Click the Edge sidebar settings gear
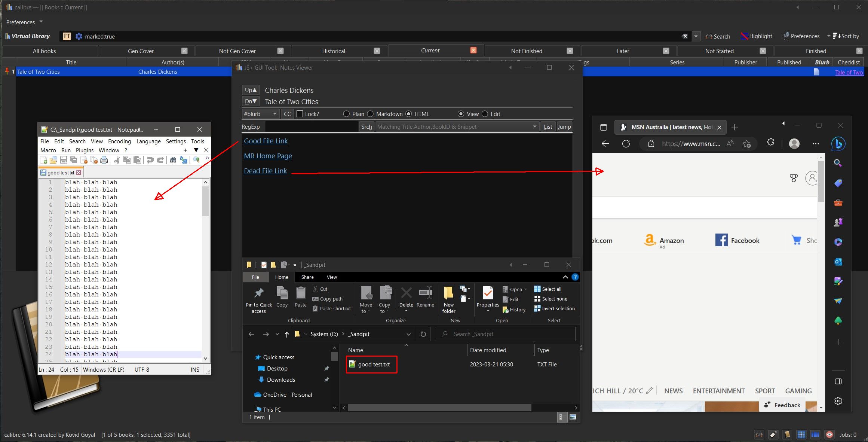The image size is (868, 442). pyautogui.click(x=838, y=401)
